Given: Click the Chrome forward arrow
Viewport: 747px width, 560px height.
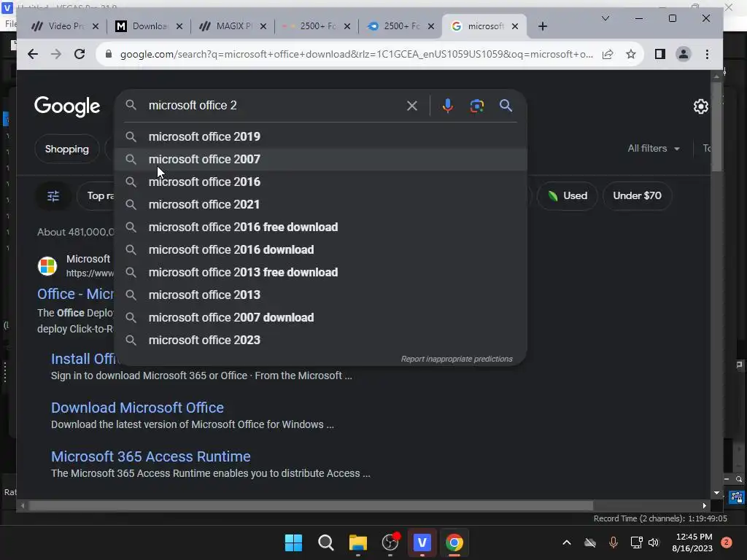Looking at the screenshot, I should pos(55,54).
